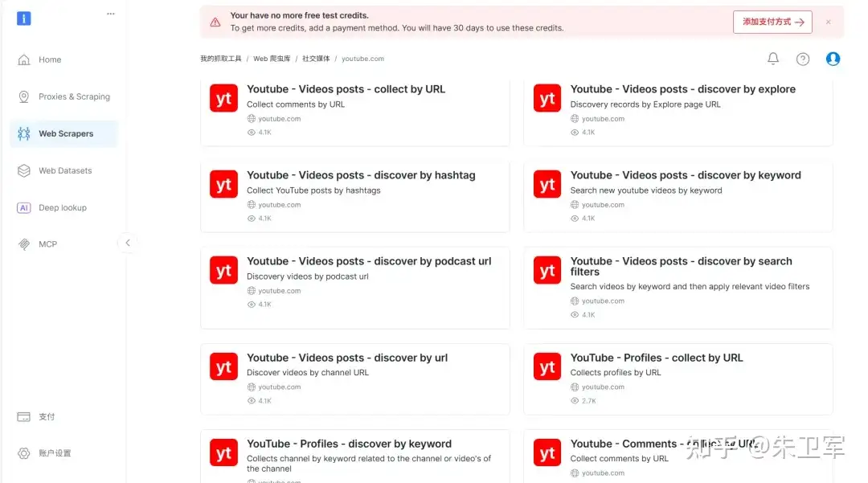Open Youtube Videos posts discover by hashtag
868x483 pixels.
[361, 175]
